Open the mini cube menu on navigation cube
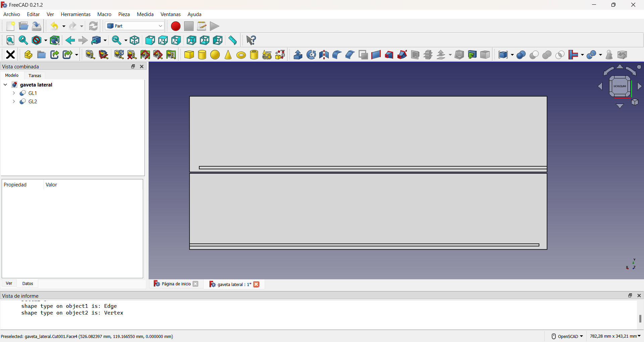Screen dimensions: 644x342 pyautogui.click(x=635, y=102)
